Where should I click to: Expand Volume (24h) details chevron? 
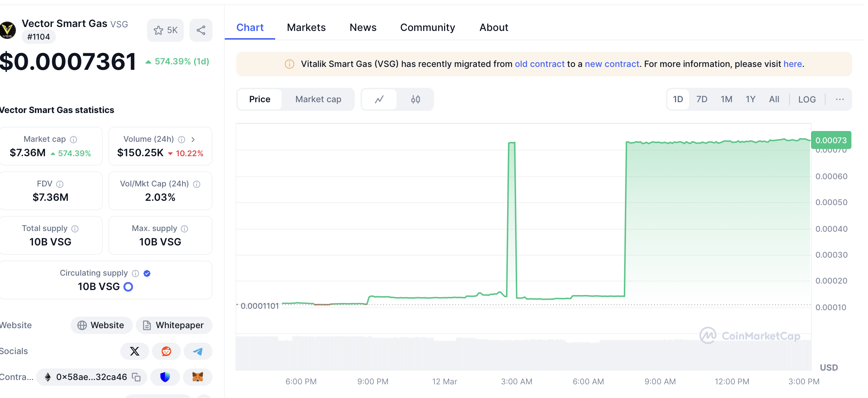coord(193,139)
